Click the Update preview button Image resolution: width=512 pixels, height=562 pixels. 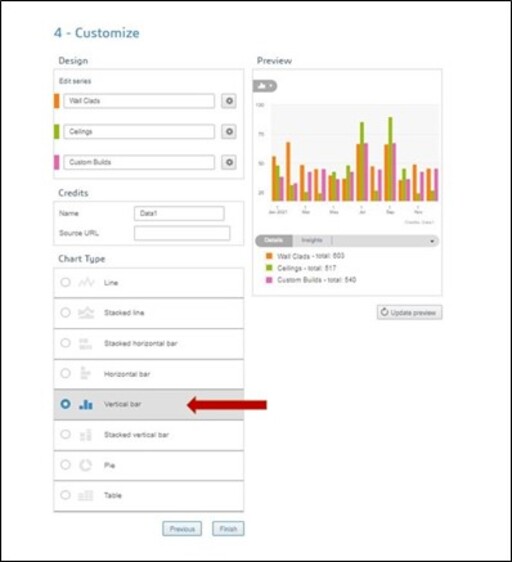[x=409, y=313]
